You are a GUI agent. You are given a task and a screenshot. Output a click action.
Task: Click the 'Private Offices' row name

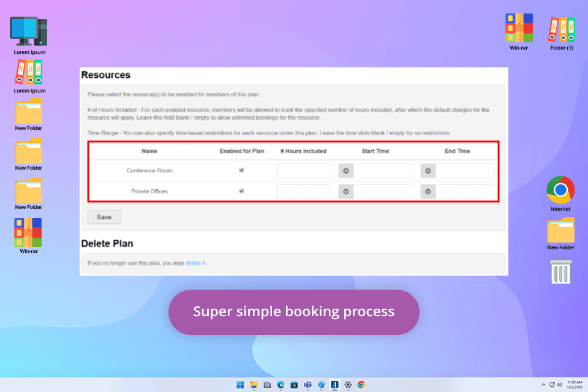coord(149,191)
